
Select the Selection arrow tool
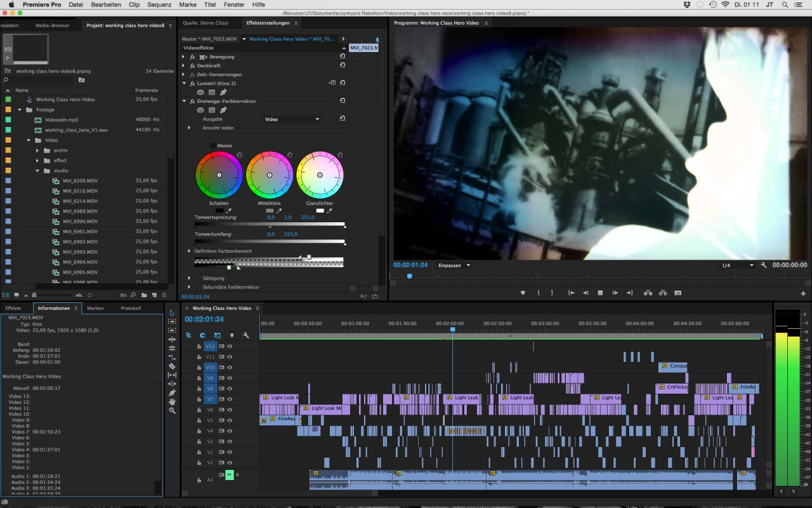(172, 313)
